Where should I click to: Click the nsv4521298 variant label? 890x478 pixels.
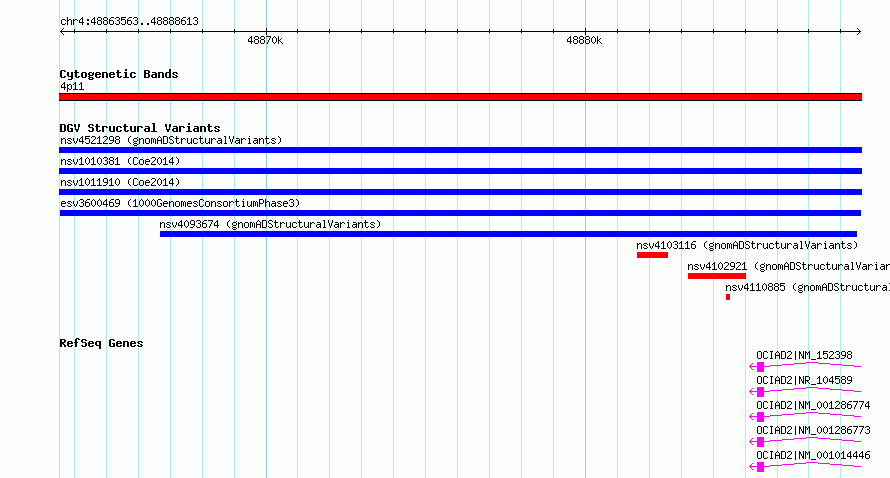(171, 140)
